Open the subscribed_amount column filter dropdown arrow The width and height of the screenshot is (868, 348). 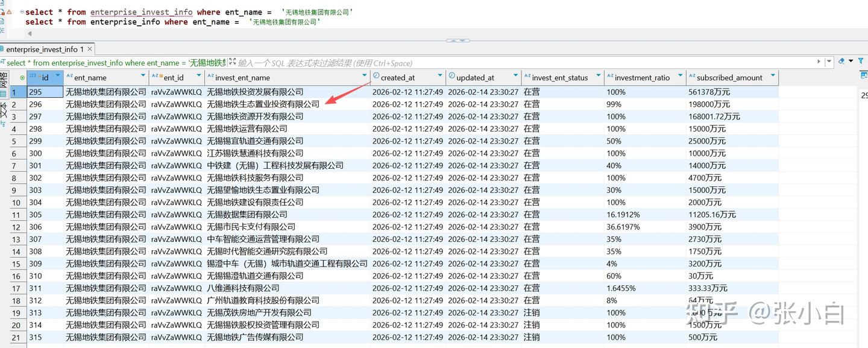click(773, 76)
